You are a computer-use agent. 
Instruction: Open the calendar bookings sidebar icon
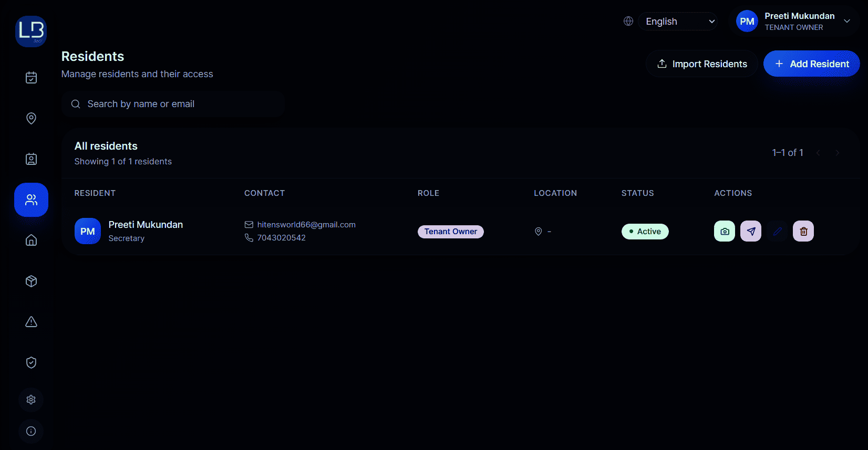point(31,78)
